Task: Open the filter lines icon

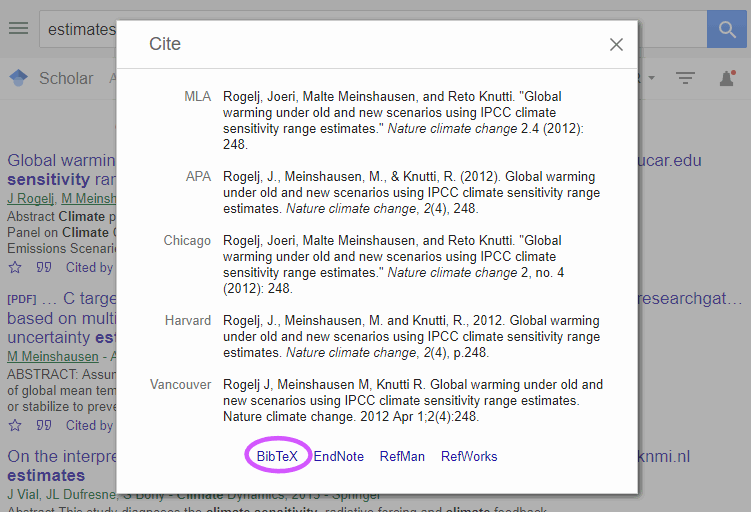Action: (685, 78)
